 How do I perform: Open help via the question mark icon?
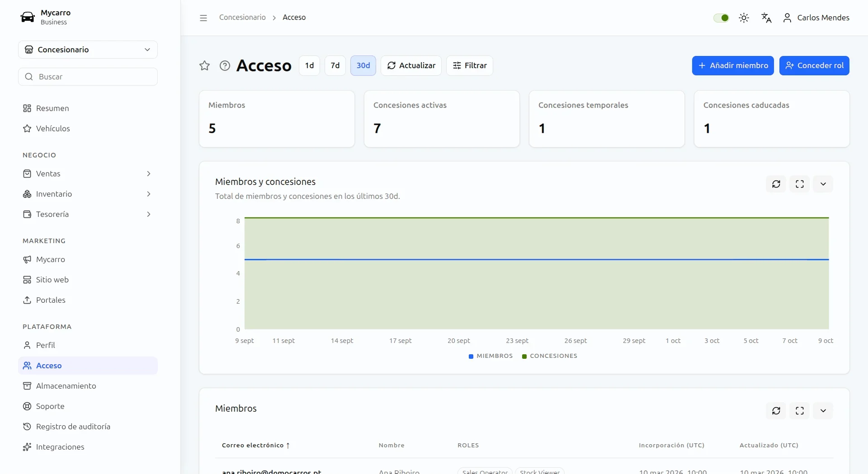click(225, 66)
